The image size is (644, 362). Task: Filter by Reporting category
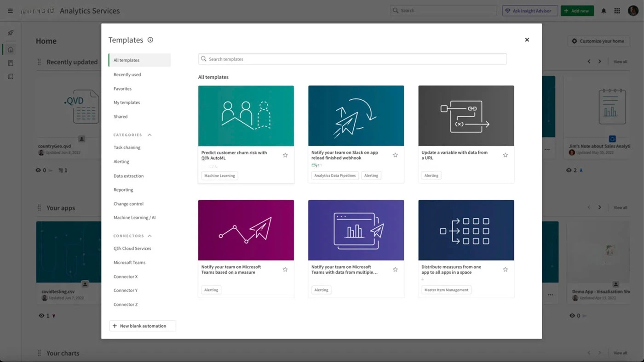[x=123, y=190]
